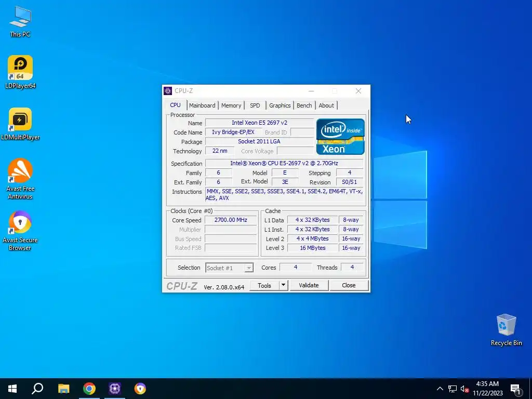Click L1 Data value 4 x 32 KBytes
This screenshot has width=532, height=399.
pyautogui.click(x=312, y=220)
